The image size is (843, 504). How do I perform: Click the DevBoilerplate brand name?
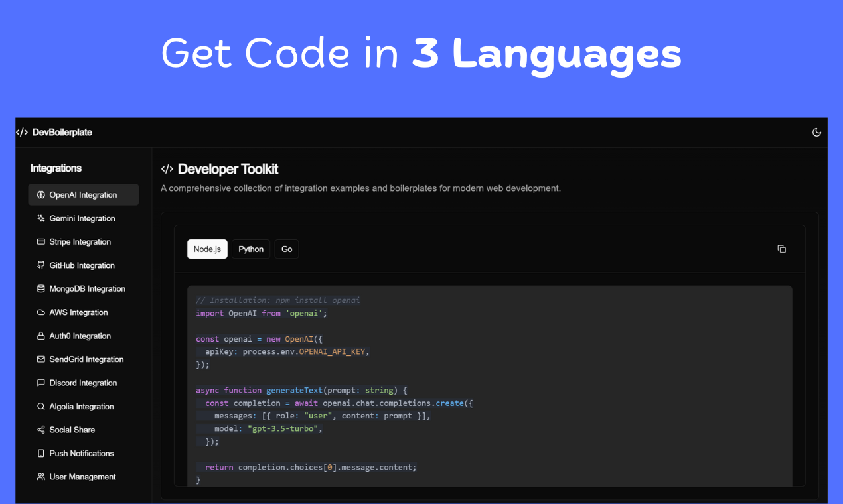pyautogui.click(x=62, y=132)
